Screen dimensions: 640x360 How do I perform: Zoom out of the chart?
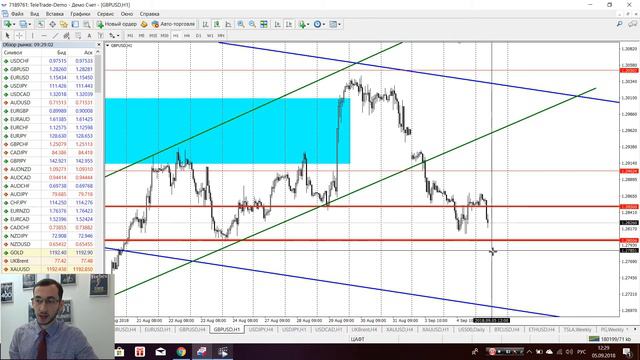pyautogui.click(x=252, y=24)
